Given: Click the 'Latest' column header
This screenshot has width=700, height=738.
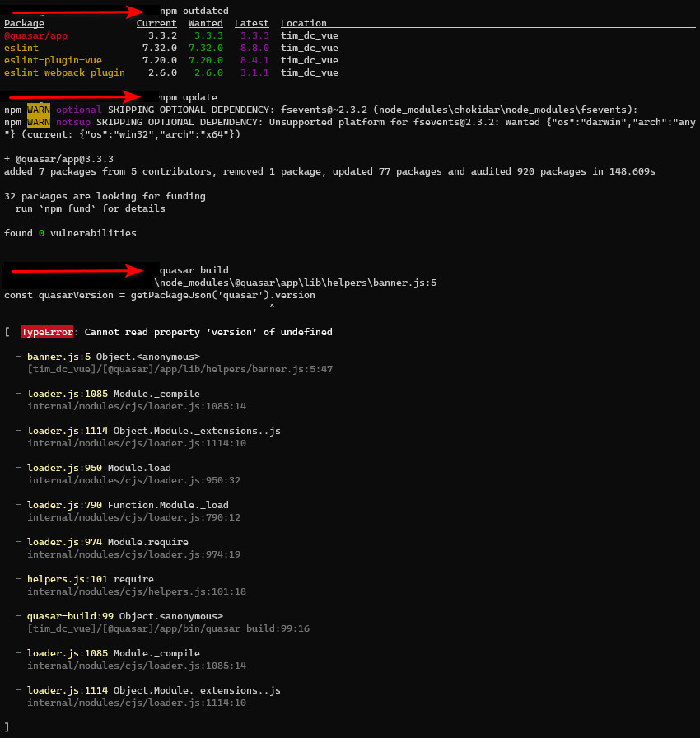Looking at the screenshot, I should [x=252, y=23].
